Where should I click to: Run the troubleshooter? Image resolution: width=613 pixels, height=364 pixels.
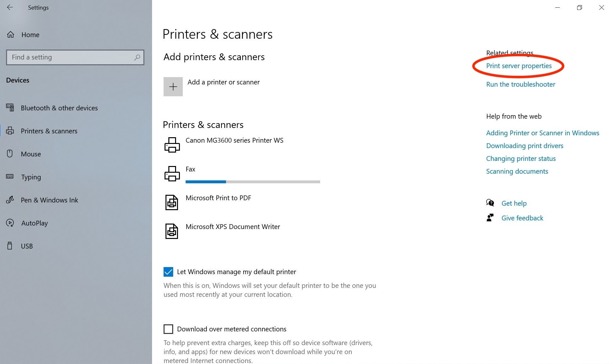pyautogui.click(x=520, y=84)
